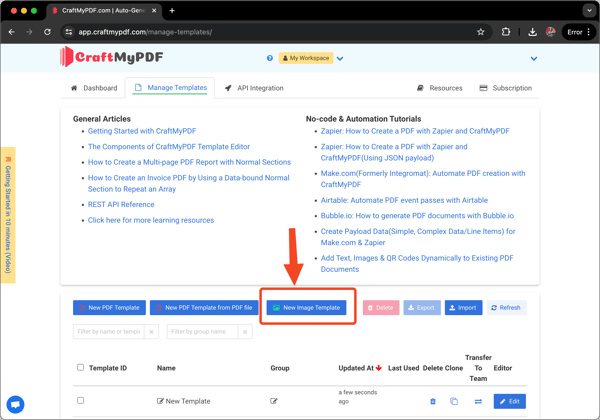Go to the Dashboard tab
This screenshot has height=420, width=600.
coord(94,88)
